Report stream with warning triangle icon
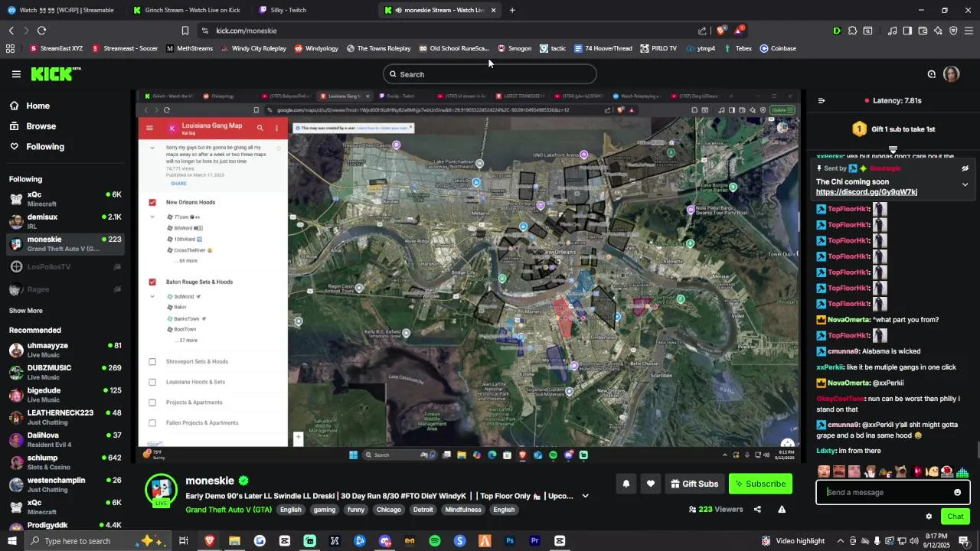The width and height of the screenshot is (980, 551). pos(782,510)
